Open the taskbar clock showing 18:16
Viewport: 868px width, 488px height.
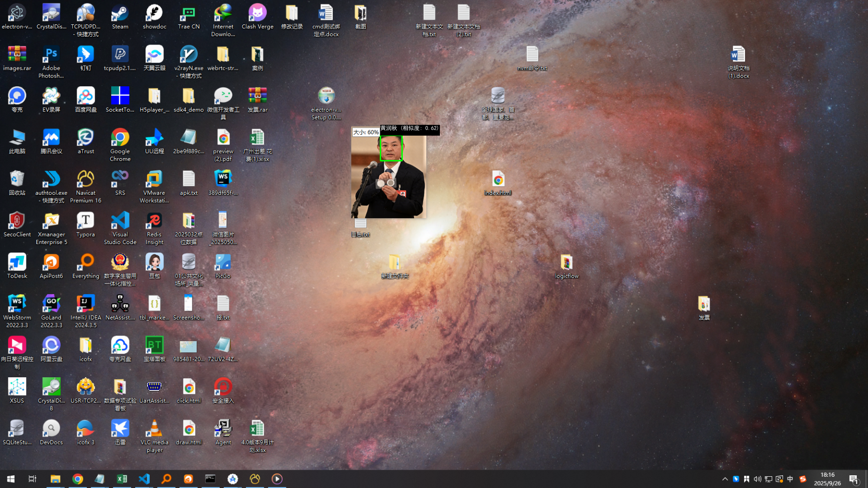point(827,479)
